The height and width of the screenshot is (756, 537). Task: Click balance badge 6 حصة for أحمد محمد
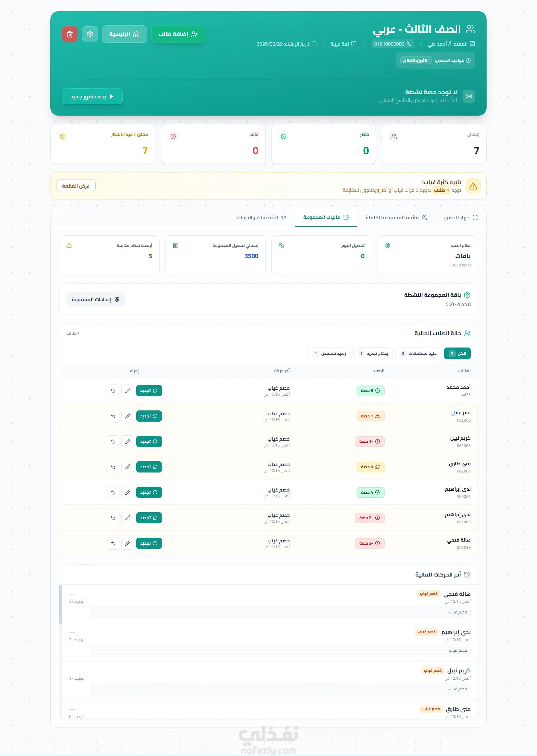(370, 391)
